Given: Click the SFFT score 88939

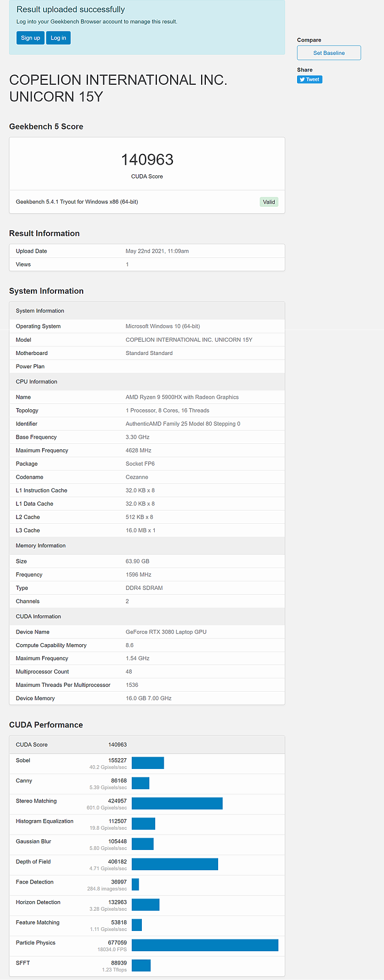Looking at the screenshot, I should 119,963.
